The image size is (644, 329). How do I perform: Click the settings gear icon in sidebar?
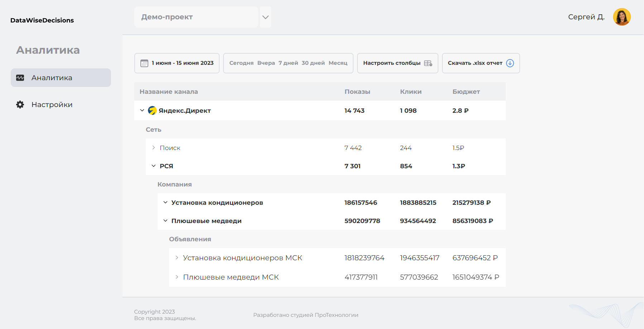click(20, 105)
